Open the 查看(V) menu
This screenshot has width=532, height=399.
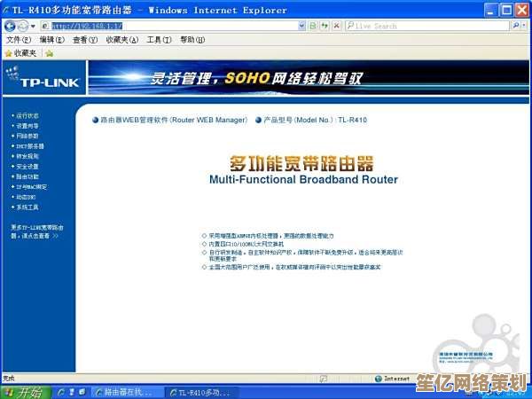click(85, 40)
